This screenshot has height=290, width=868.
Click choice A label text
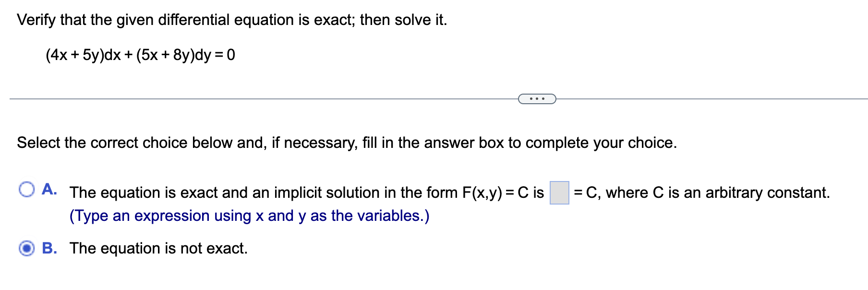pyautogui.click(x=307, y=193)
